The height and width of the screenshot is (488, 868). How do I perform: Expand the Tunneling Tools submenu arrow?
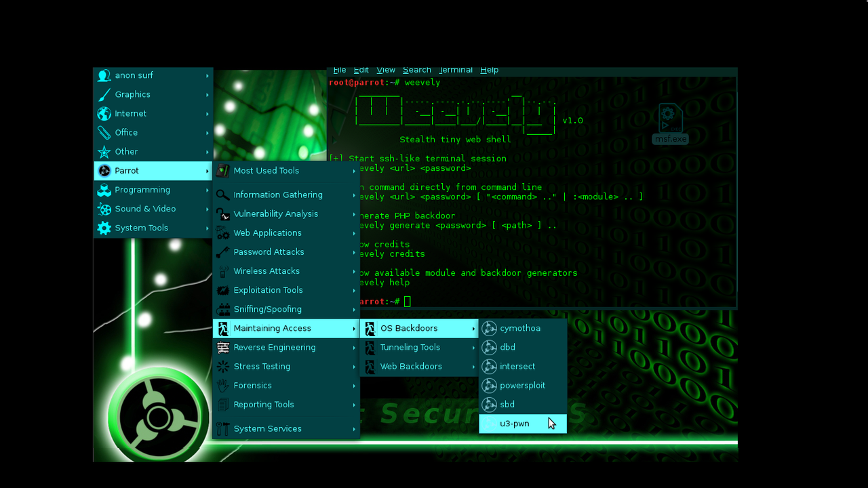click(473, 348)
